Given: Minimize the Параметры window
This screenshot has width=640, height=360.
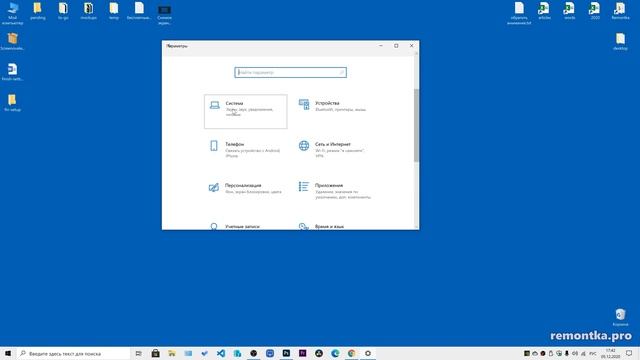Looking at the screenshot, I should [381, 46].
